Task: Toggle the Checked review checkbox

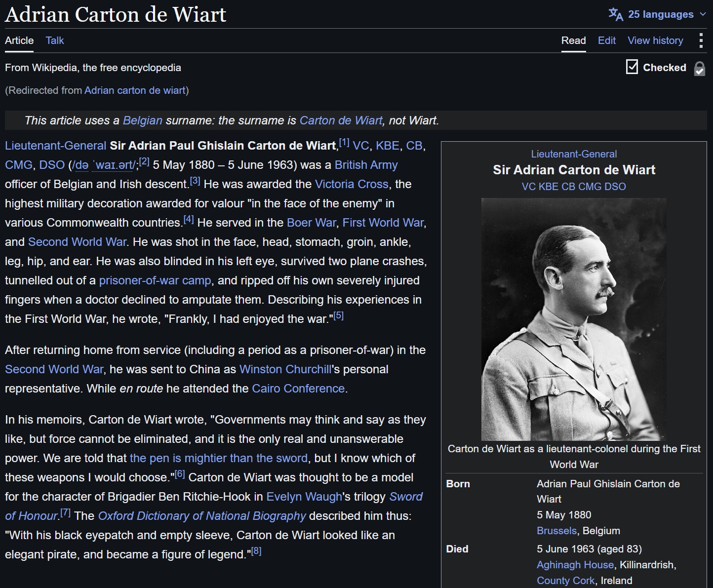Action: [632, 67]
